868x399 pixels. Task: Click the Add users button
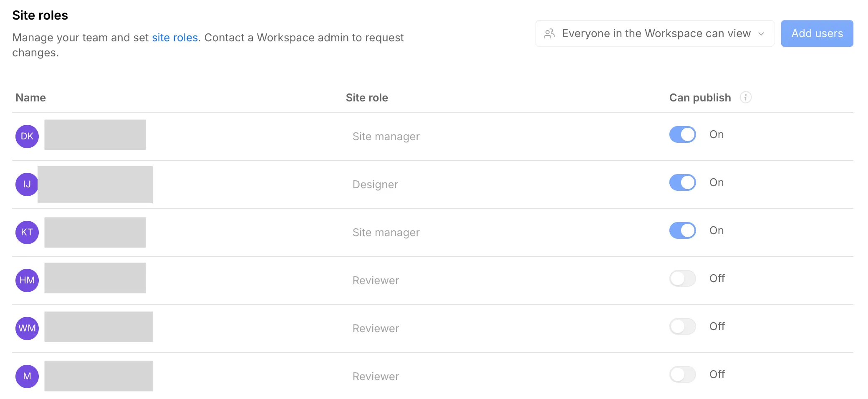tap(817, 33)
